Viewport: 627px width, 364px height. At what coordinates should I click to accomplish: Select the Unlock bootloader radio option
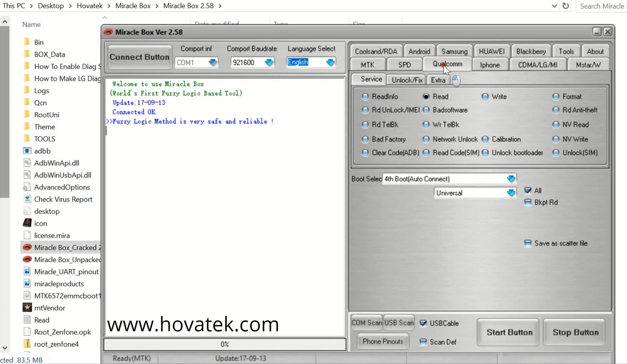pyautogui.click(x=485, y=153)
